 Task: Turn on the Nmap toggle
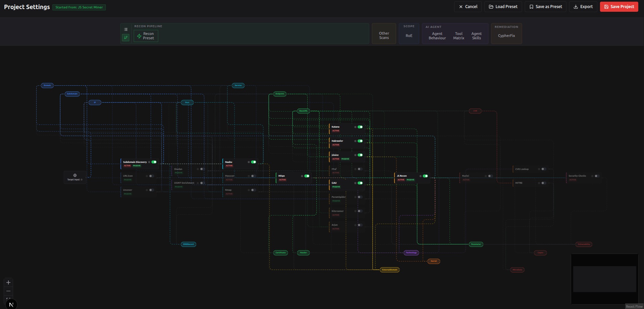tap(254, 190)
